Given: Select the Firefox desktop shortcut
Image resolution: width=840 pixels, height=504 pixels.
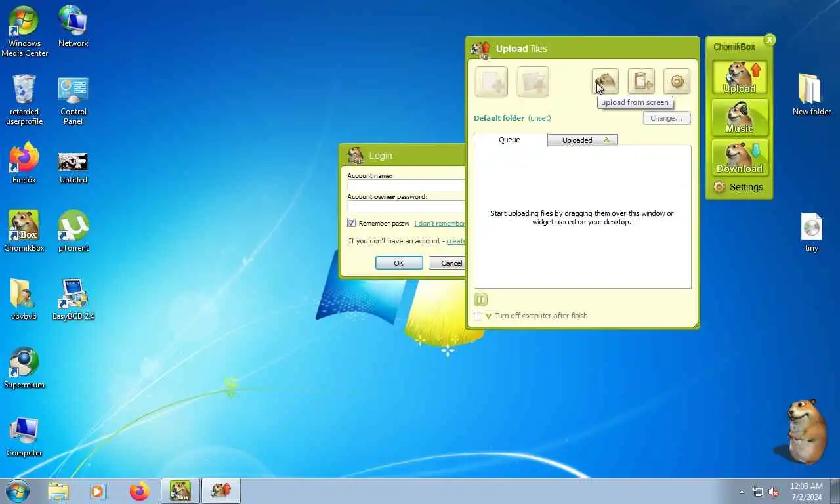Looking at the screenshot, I should [24, 163].
